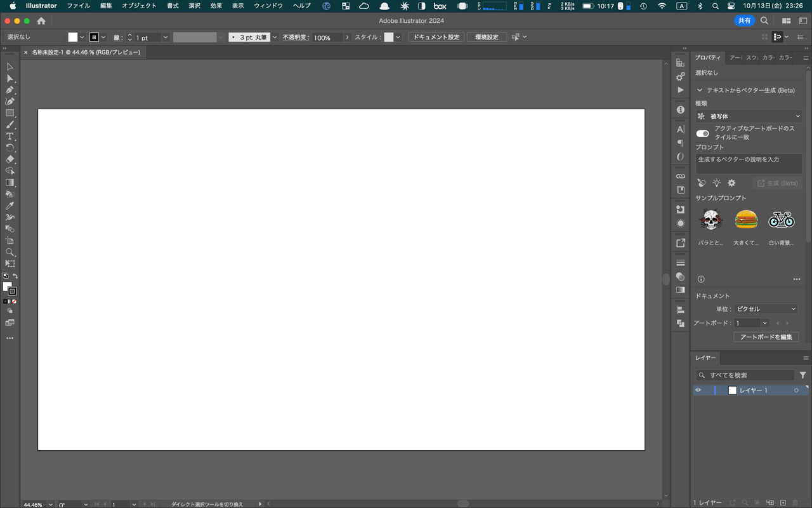Screen dimensions: 812x508
Task: Open the Links panel icon
Action: point(681,176)
